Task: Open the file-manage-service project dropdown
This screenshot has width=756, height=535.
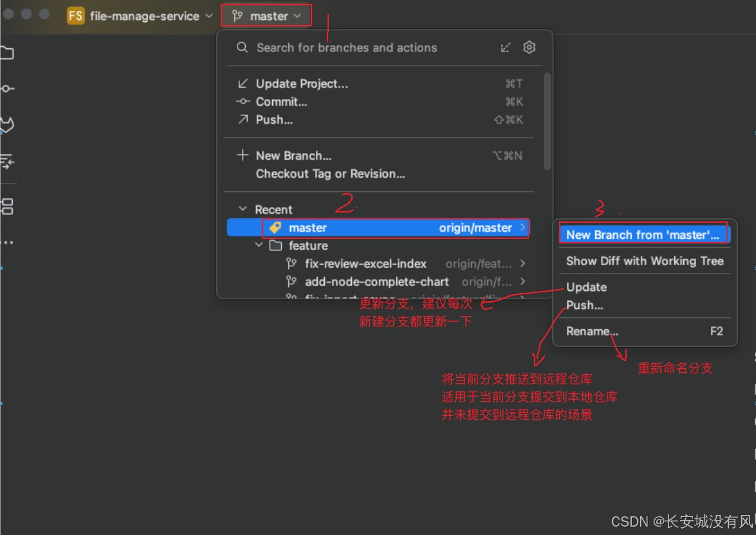Action: pos(140,16)
